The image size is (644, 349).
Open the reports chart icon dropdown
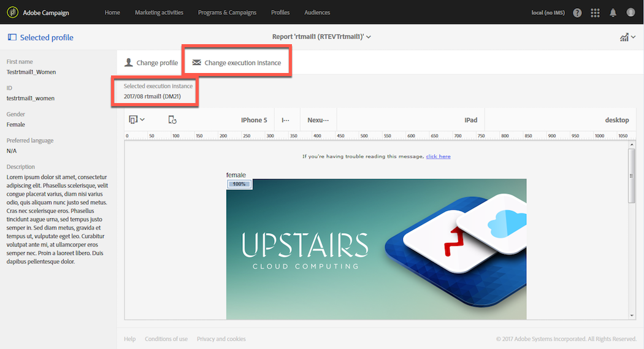tap(627, 37)
